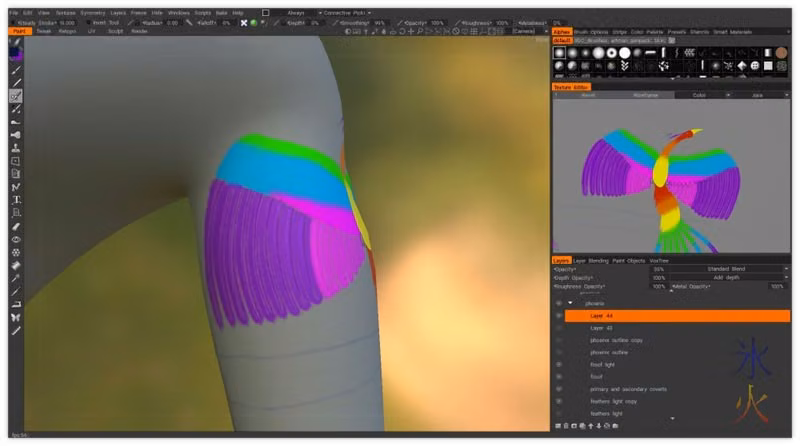Open the Paint Objects tab
Viewport: 800px width, 446px height.
(629, 261)
